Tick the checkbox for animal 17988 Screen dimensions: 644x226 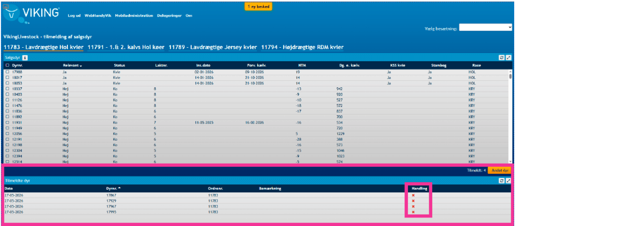pyautogui.click(x=7, y=72)
